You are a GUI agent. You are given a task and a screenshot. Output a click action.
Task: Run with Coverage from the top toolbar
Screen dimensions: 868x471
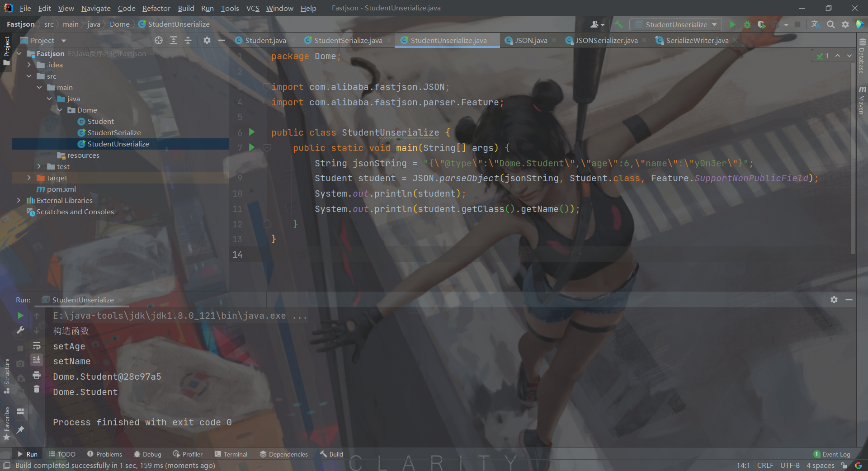762,24
